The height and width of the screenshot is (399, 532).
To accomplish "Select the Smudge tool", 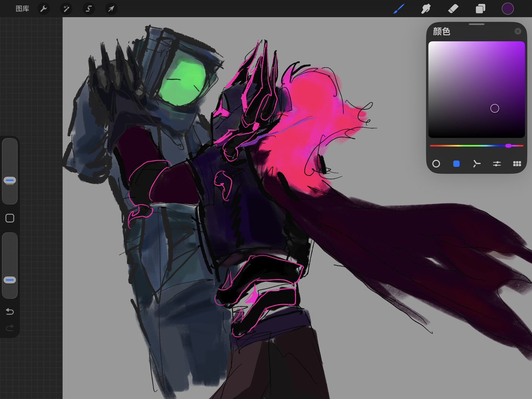I will coord(426,8).
